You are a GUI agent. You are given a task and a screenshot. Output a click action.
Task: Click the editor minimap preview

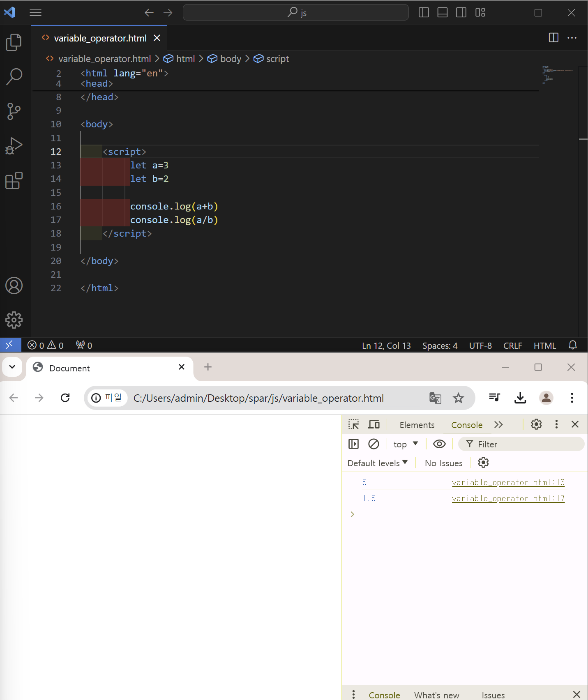coord(558,75)
